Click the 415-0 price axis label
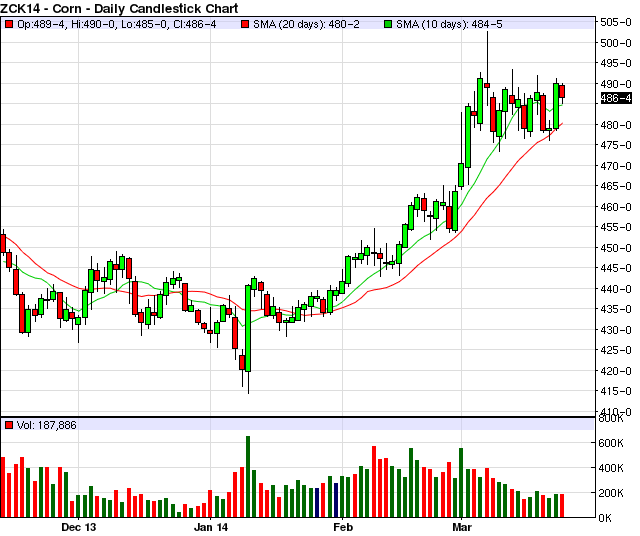This screenshot has height=536, width=640. tap(616, 391)
